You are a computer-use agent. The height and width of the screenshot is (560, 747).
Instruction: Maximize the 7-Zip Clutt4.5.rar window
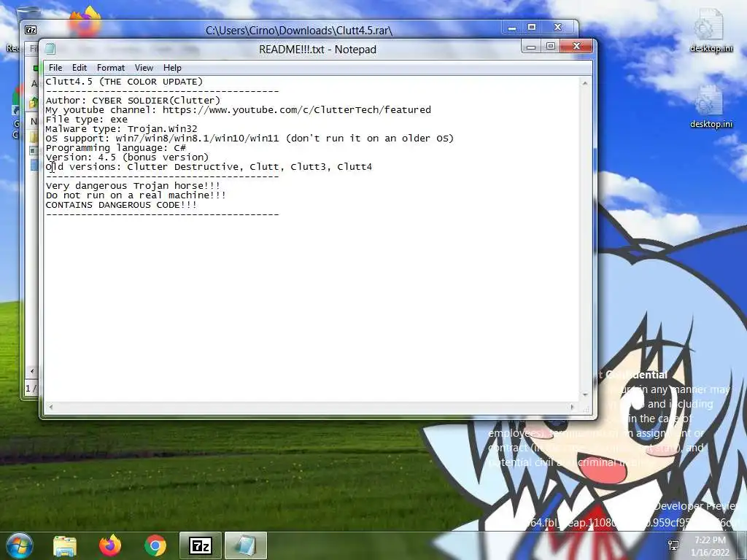tap(532, 28)
